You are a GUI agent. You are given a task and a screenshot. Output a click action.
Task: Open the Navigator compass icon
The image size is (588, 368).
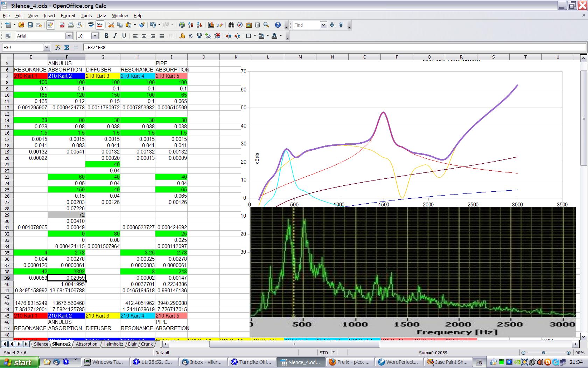pos(239,25)
